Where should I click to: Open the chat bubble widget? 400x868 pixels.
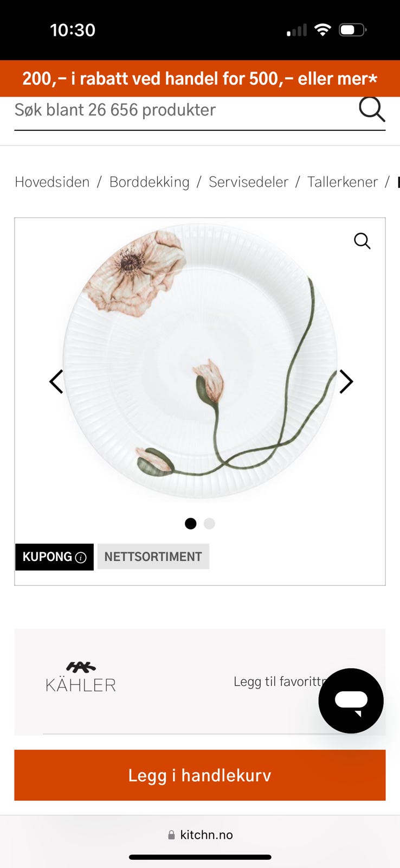351,701
